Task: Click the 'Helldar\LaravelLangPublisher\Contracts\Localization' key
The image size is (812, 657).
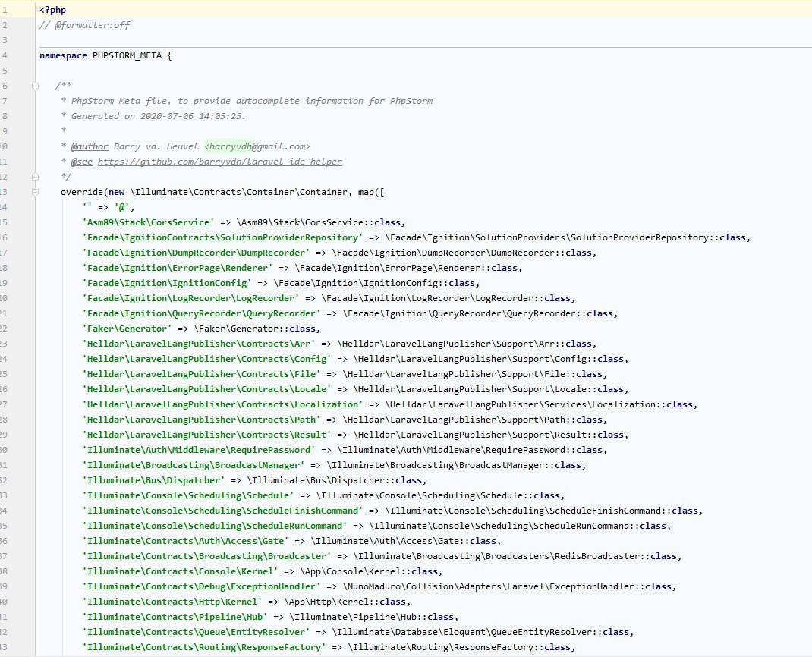Action: tap(222, 404)
